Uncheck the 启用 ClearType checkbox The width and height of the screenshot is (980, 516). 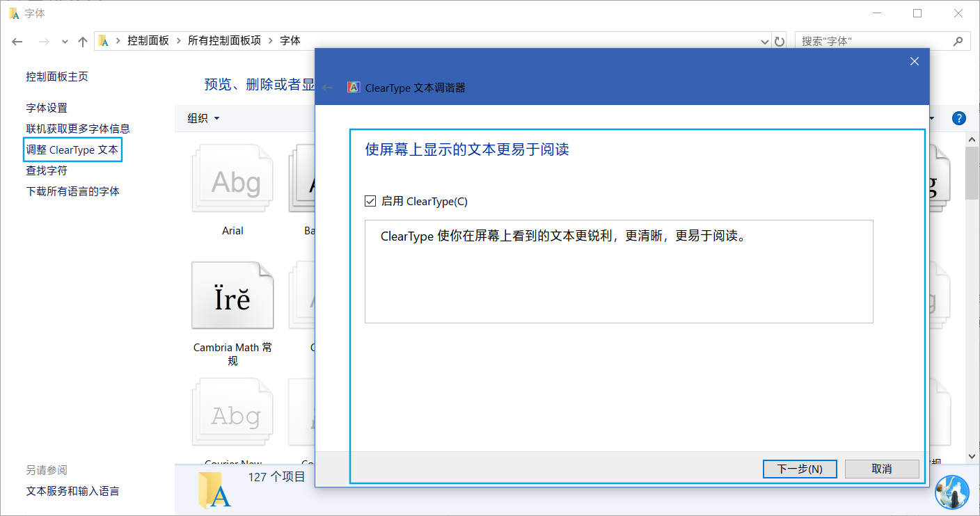(370, 201)
